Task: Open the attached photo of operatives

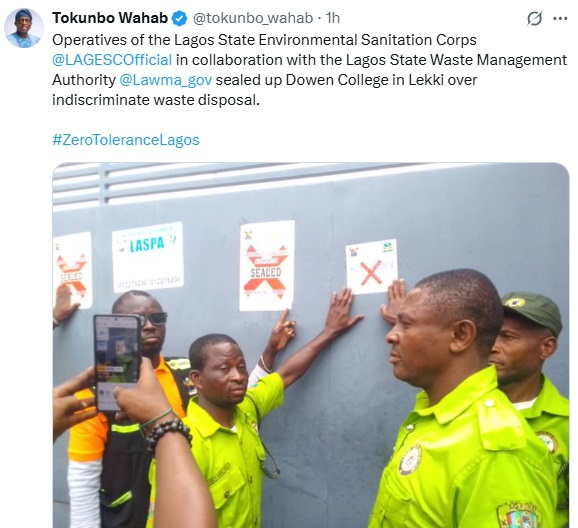Action: (311, 345)
